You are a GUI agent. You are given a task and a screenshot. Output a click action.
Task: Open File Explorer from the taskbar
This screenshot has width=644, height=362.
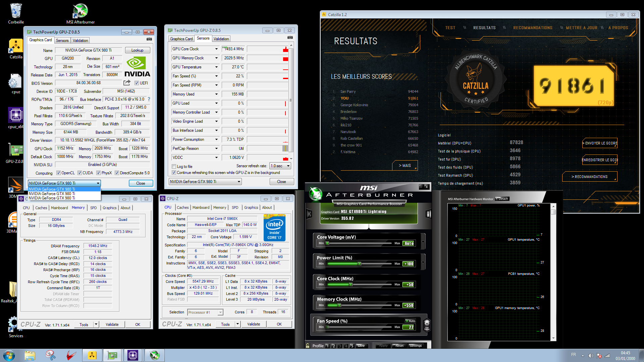point(30,355)
